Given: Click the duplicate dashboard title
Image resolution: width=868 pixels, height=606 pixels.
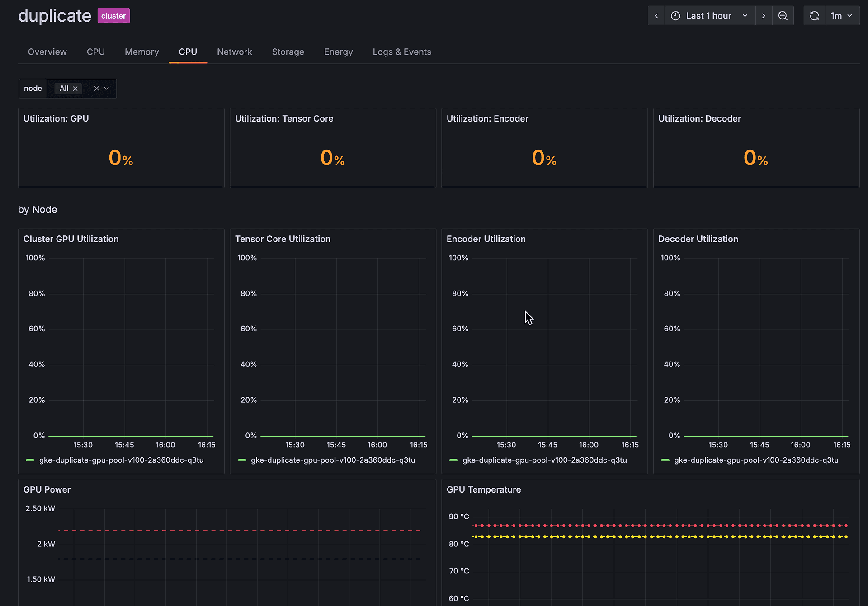Looking at the screenshot, I should point(54,15).
